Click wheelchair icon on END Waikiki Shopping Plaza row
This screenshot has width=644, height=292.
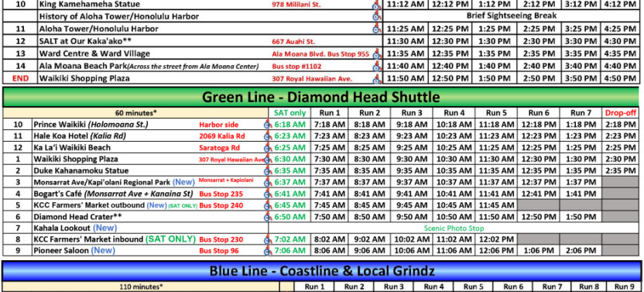(376, 78)
